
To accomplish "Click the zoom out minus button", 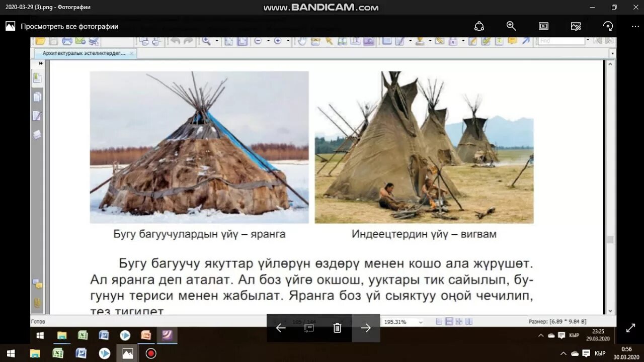I will [258, 41].
